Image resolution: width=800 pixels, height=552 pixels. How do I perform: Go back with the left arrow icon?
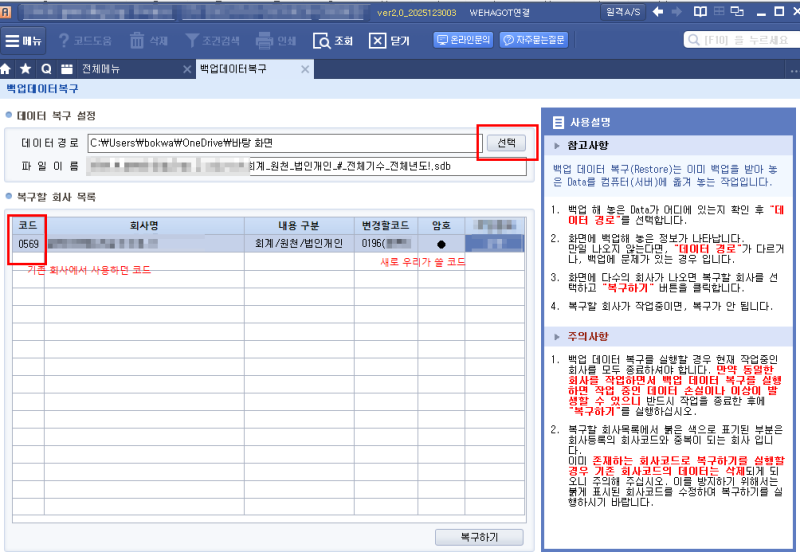point(658,12)
